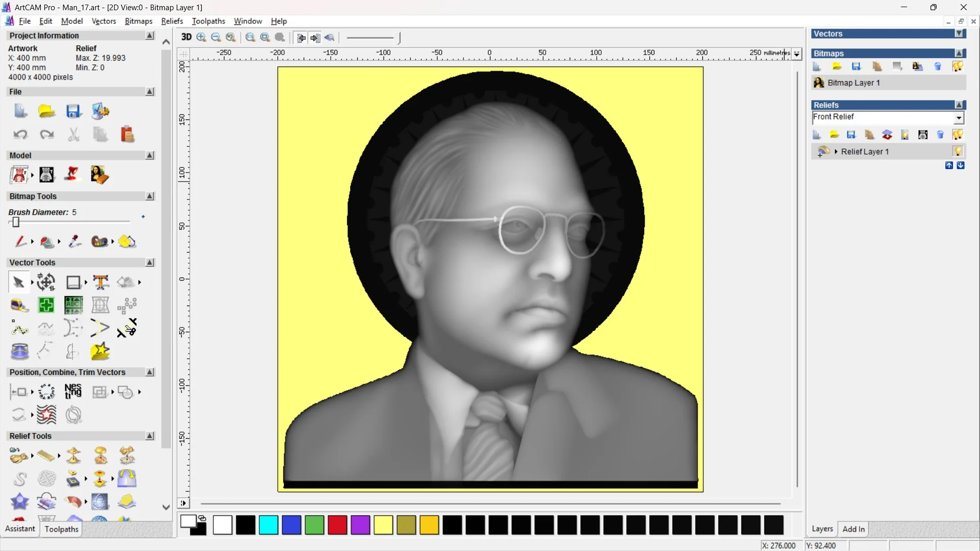Open the Bitmaps menu

tap(138, 21)
